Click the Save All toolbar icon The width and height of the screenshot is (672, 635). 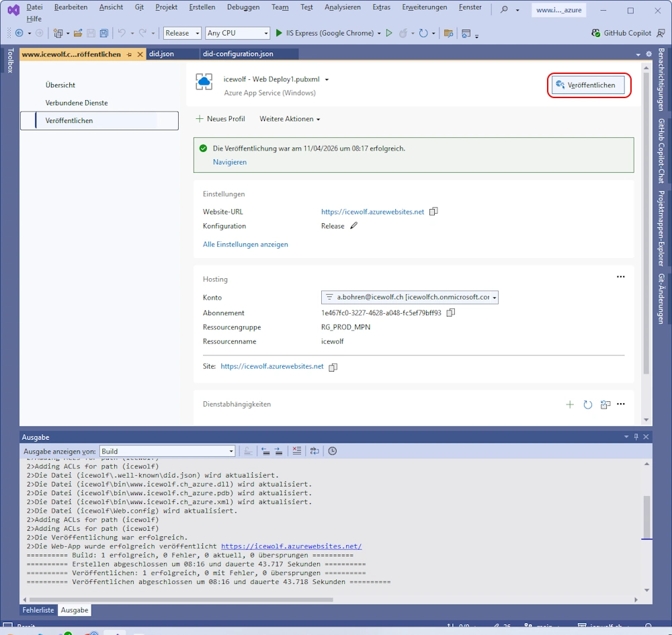pyautogui.click(x=103, y=33)
